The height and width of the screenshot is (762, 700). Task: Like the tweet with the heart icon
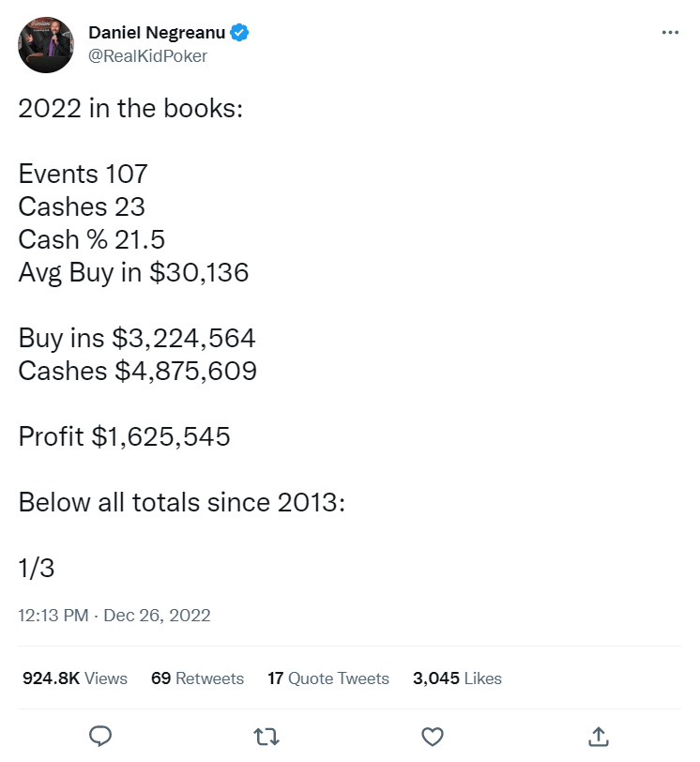click(x=433, y=736)
